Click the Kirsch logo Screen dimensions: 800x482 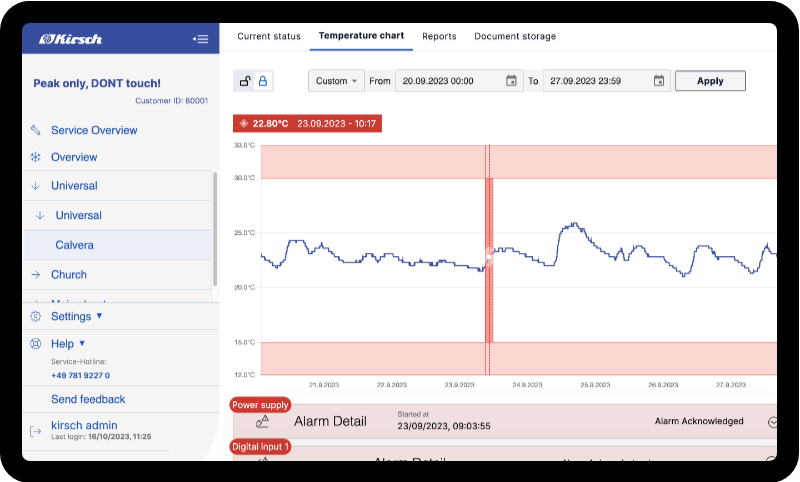tap(70, 39)
